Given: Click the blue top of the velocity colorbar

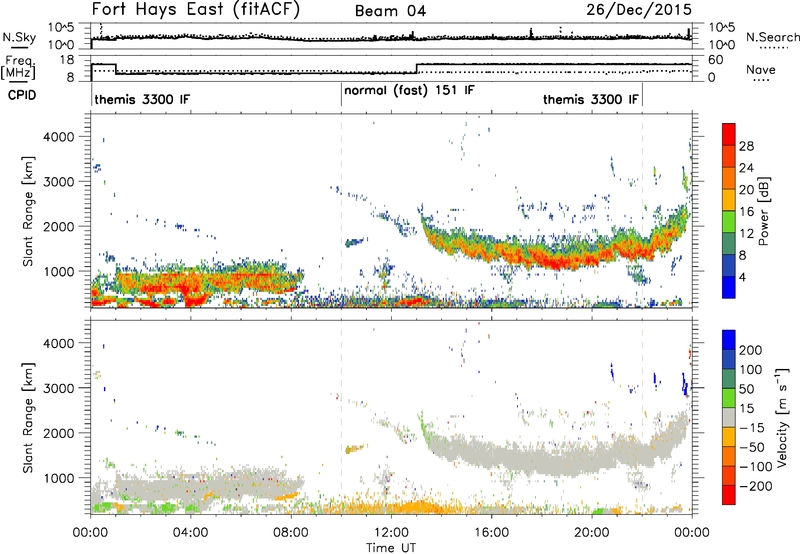Looking at the screenshot, I should 729,340.
